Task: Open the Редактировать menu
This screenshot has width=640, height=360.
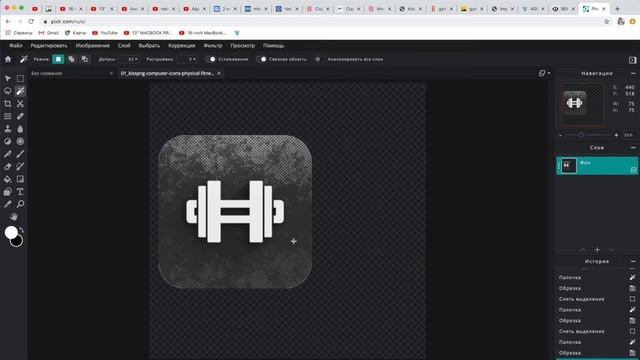Action: (x=49, y=46)
